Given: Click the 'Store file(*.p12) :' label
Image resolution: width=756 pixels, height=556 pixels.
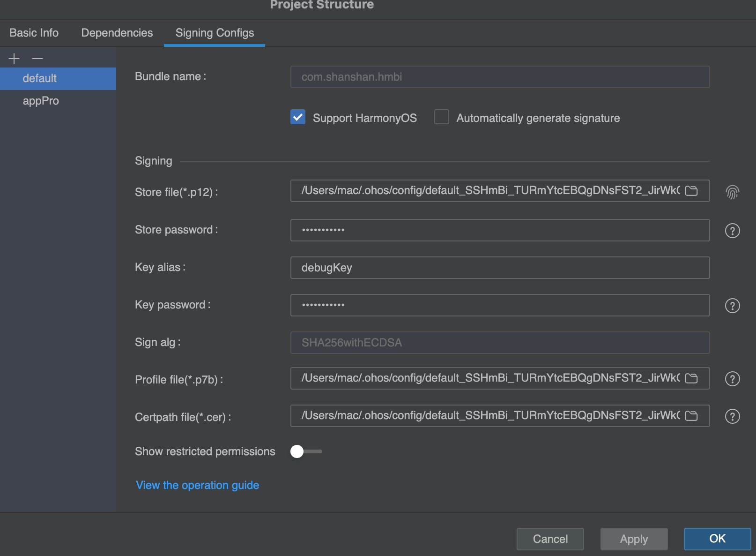Looking at the screenshot, I should point(177,192).
